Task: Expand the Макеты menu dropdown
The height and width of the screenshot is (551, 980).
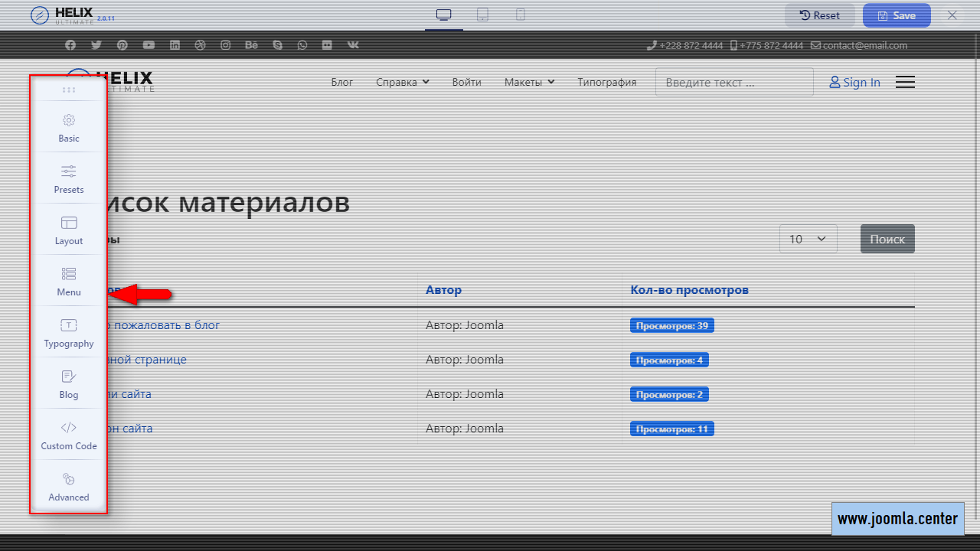Action: click(x=529, y=82)
